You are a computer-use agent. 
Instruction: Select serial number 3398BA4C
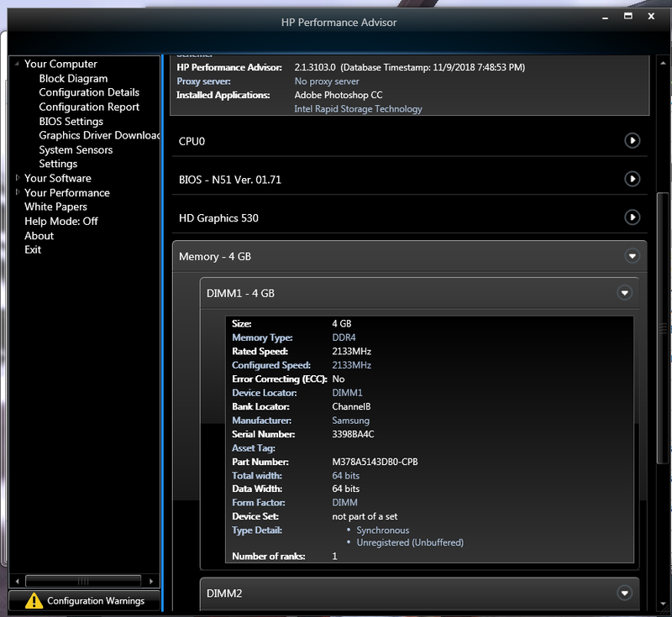coord(353,435)
